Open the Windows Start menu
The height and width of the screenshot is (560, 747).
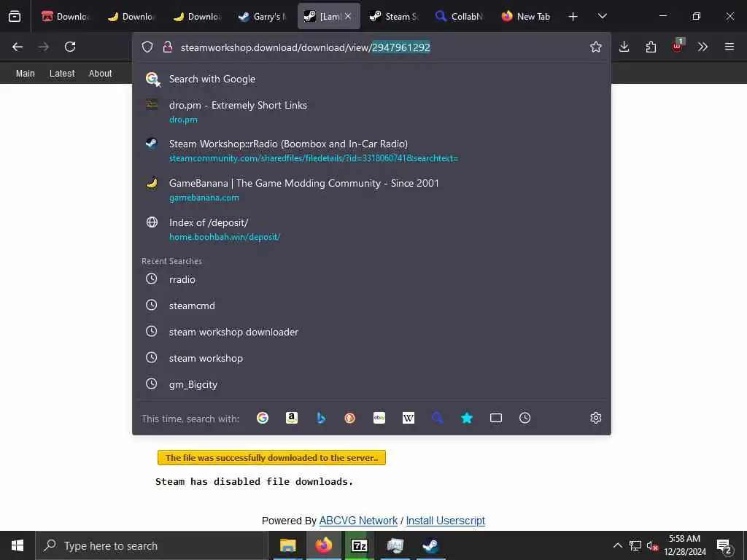tap(18, 545)
